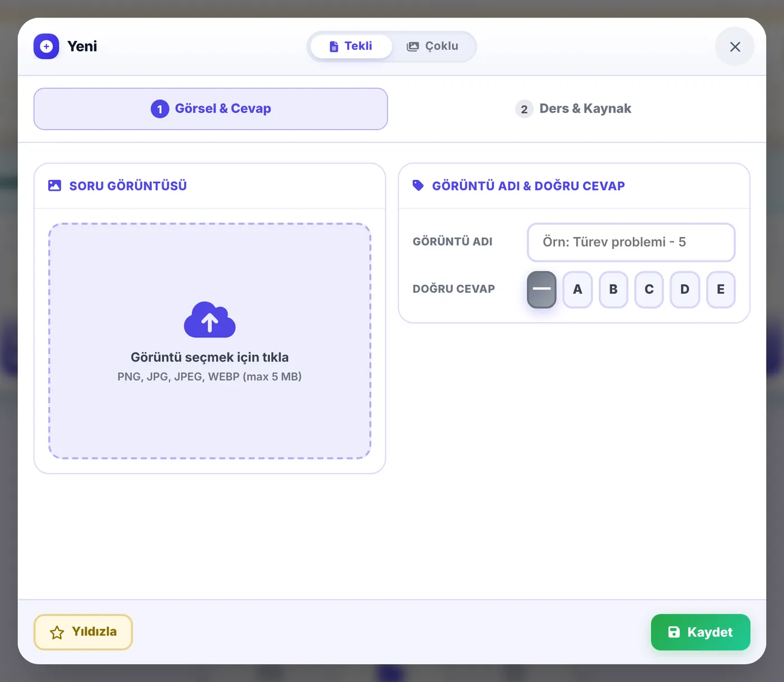The image size is (784, 682).
Task: Click the tag icon beside GÖRÜNTÜ ADI & DOĞRU CEVAP
Action: tap(418, 185)
